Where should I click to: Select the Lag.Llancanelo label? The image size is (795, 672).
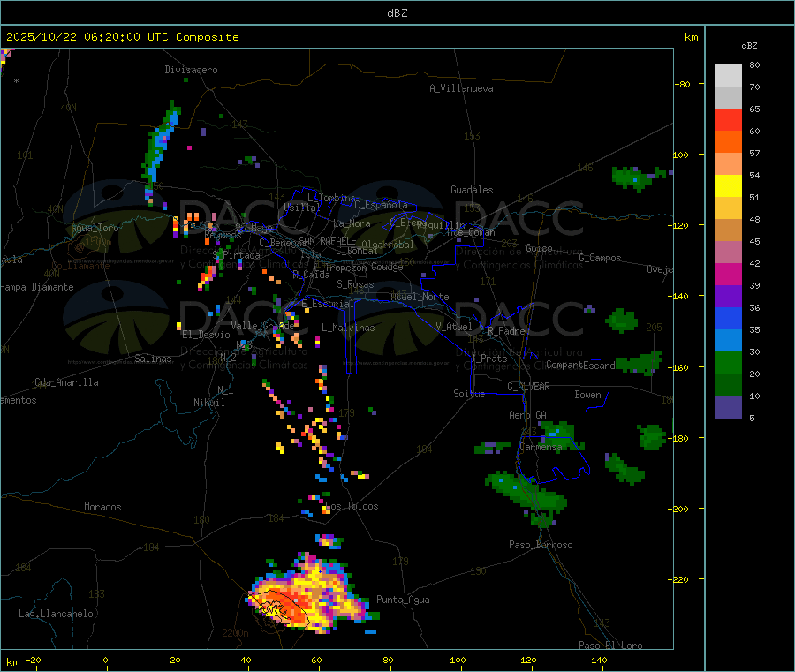point(56,614)
